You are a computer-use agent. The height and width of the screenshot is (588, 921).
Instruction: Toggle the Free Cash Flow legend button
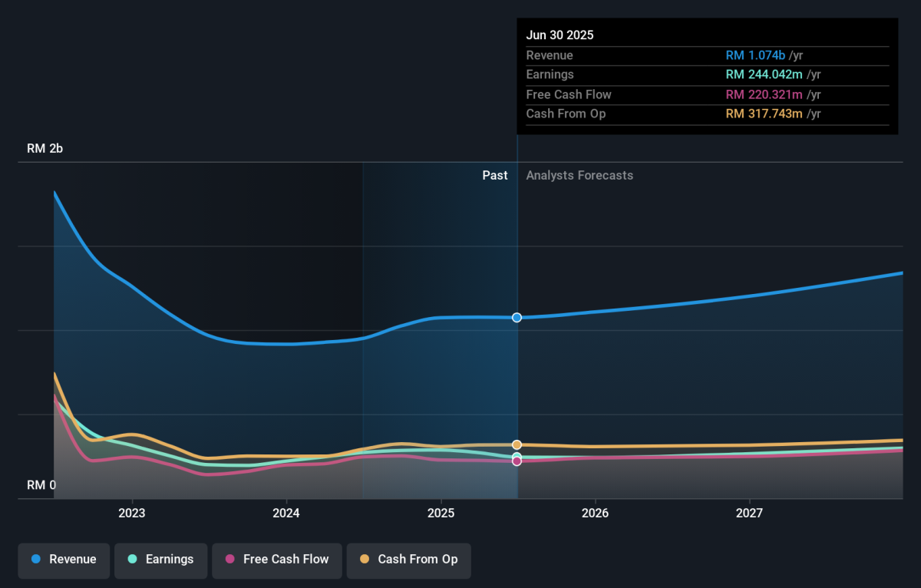click(x=277, y=560)
